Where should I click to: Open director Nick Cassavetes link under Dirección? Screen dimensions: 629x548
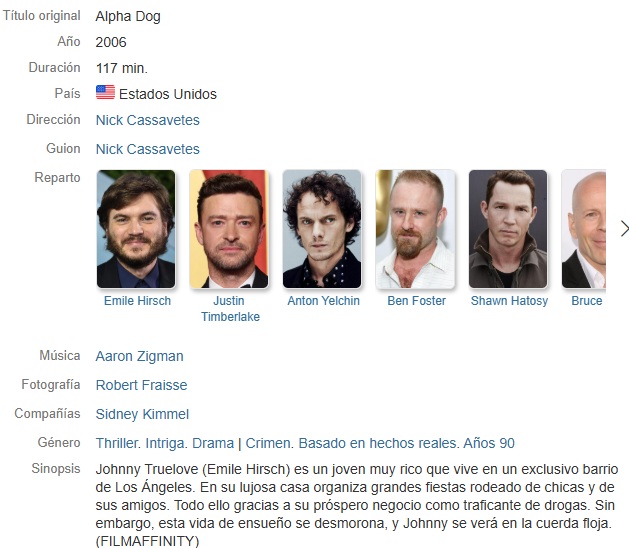(x=148, y=120)
